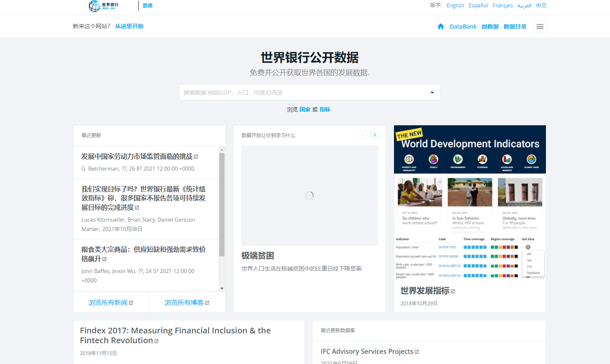
Task: Click the World Bank logo
Action: coord(104,6)
